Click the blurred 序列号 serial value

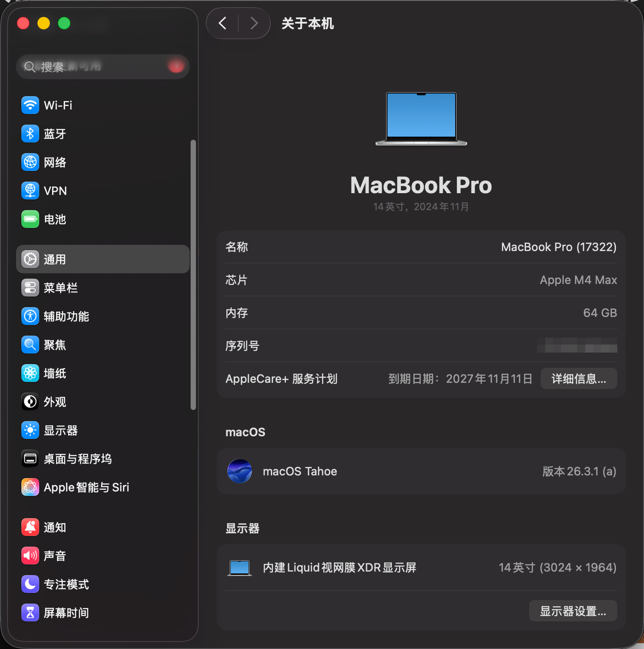click(x=577, y=345)
